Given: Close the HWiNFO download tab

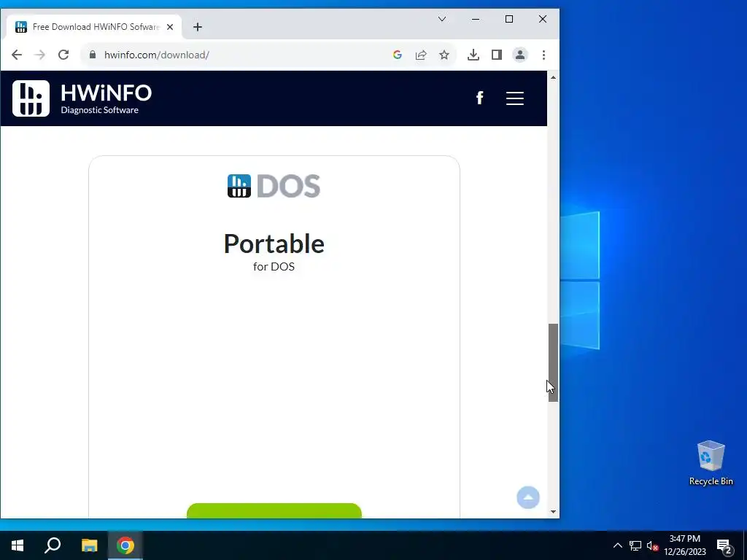Looking at the screenshot, I should (x=169, y=27).
